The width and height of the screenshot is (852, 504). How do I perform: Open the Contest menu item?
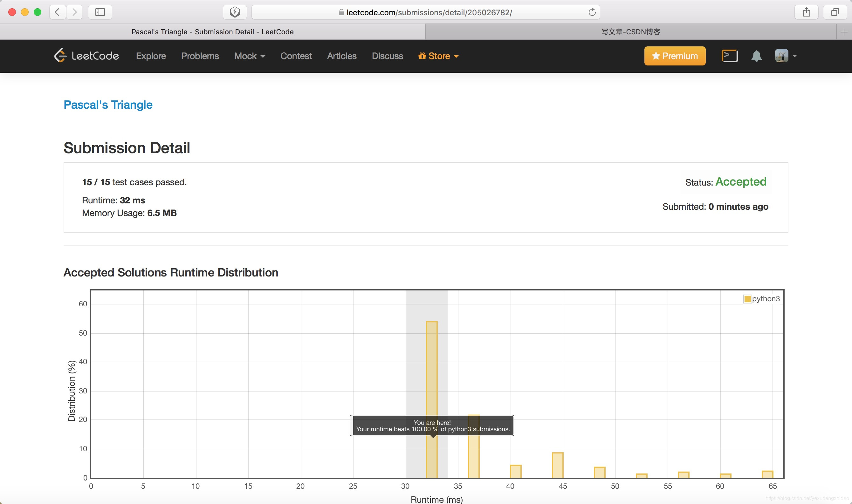coord(296,56)
